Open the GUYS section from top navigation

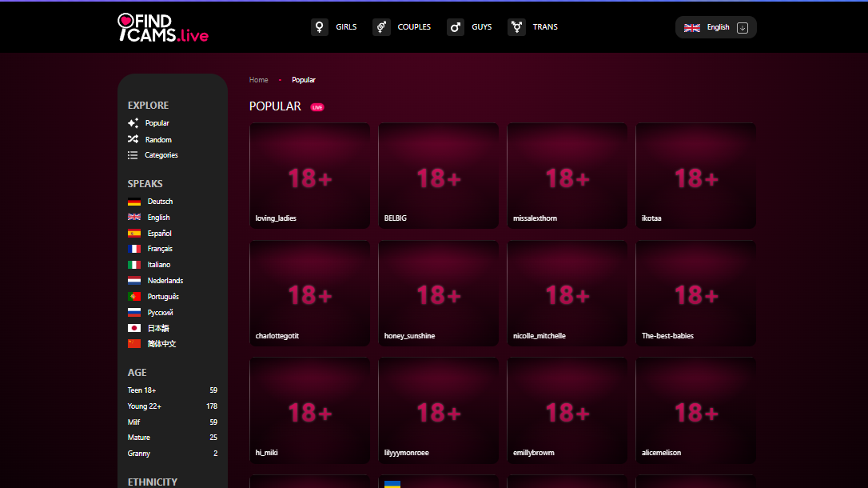click(x=482, y=26)
